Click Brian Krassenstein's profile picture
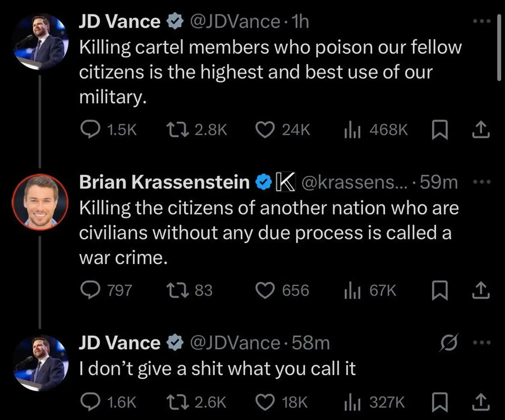 point(40,202)
